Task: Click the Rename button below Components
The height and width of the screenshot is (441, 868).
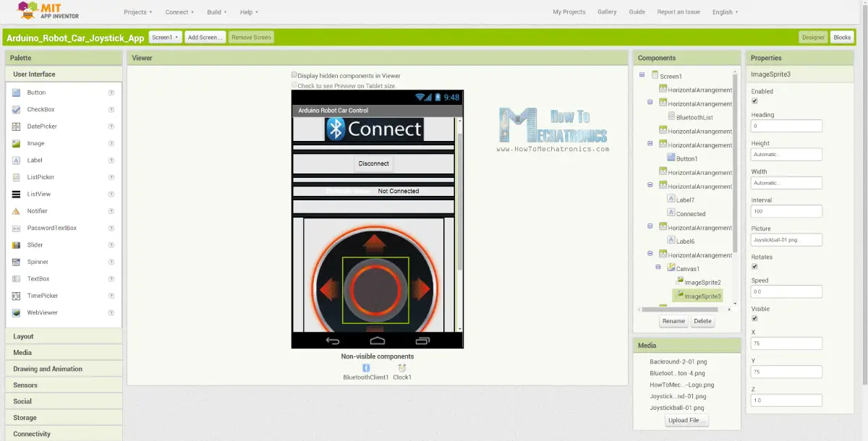Action: (x=673, y=320)
